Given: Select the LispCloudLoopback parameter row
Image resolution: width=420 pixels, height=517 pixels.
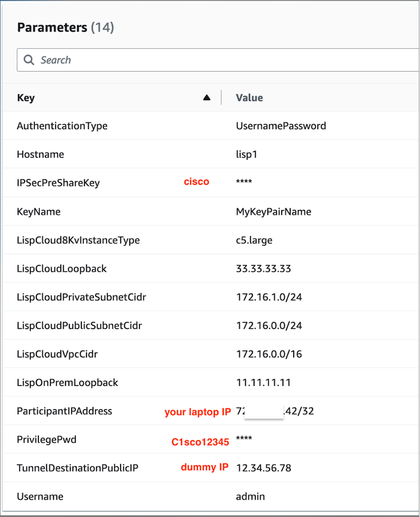Looking at the screenshot, I should click(x=172, y=268).
